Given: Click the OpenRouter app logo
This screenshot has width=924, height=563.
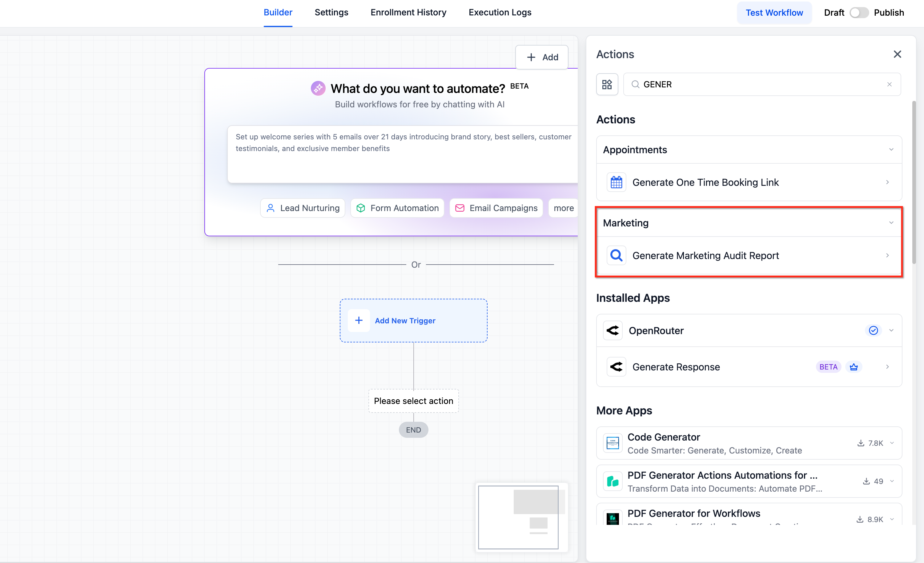Looking at the screenshot, I should pyautogui.click(x=613, y=330).
